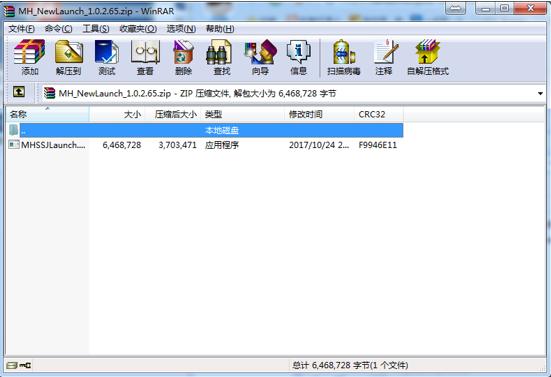Click the key icon in status bar
Viewport: 551px width, 377px height.
pos(25,365)
